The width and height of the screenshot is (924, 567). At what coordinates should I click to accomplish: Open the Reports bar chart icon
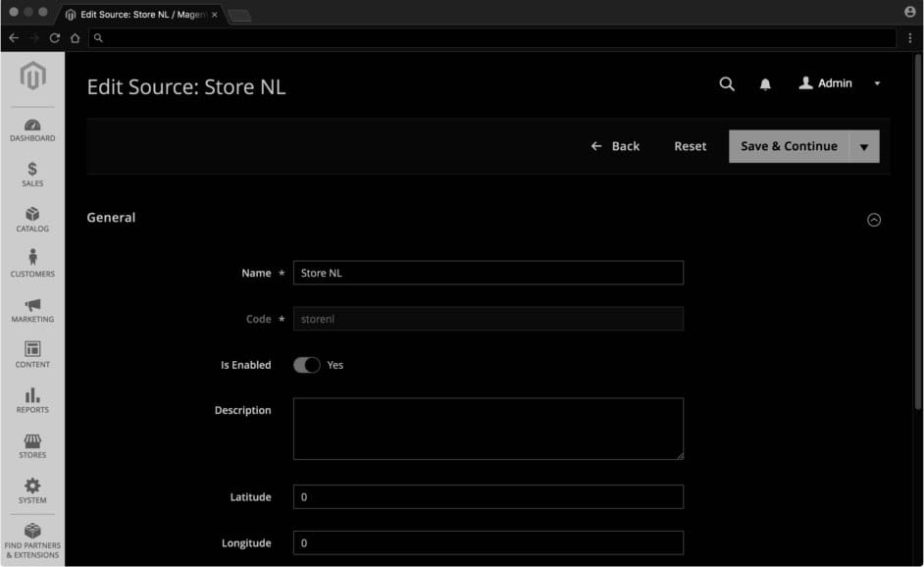[32, 400]
